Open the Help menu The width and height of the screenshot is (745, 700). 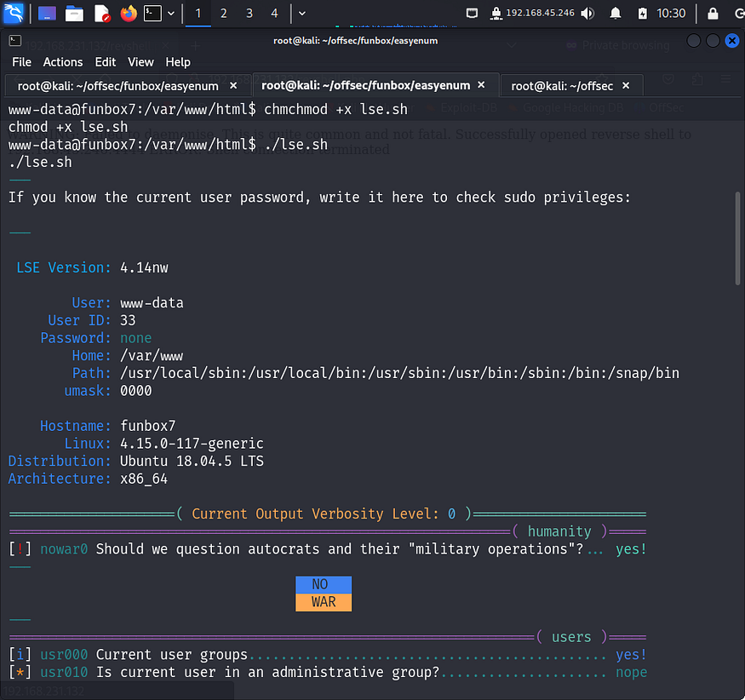(x=178, y=62)
